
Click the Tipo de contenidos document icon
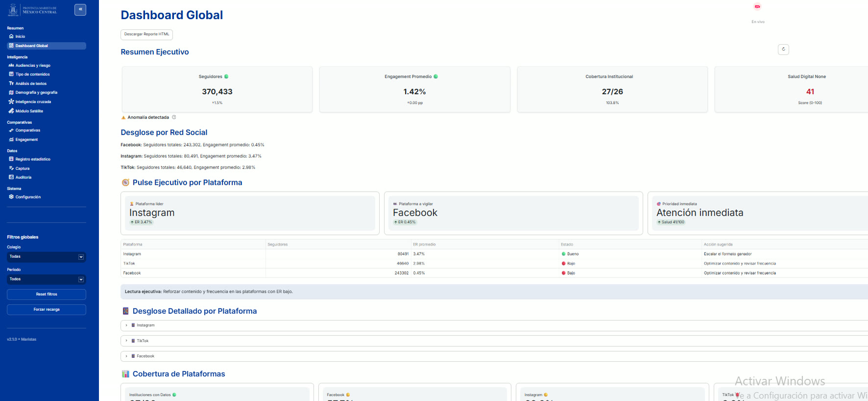pyautogui.click(x=11, y=74)
